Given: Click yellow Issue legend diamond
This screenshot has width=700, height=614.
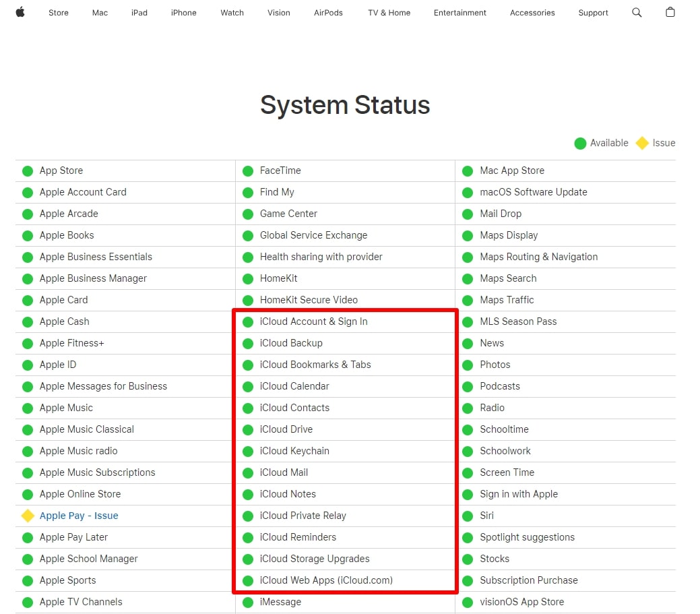Looking at the screenshot, I should pos(642,143).
